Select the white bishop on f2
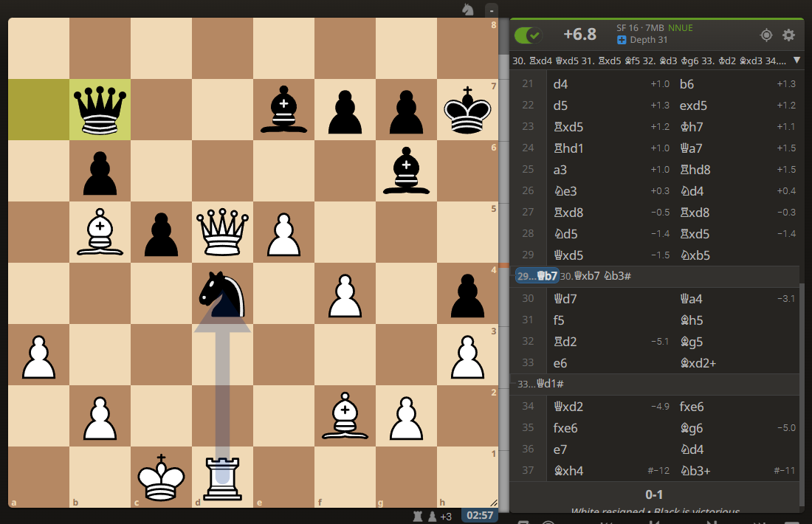812x524 pixels. pyautogui.click(x=345, y=416)
